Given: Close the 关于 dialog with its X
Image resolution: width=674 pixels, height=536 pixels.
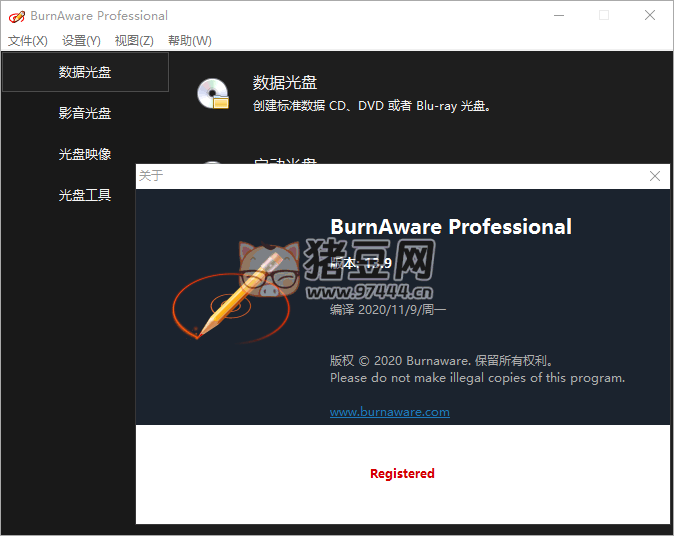Looking at the screenshot, I should pyautogui.click(x=655, y=176).
